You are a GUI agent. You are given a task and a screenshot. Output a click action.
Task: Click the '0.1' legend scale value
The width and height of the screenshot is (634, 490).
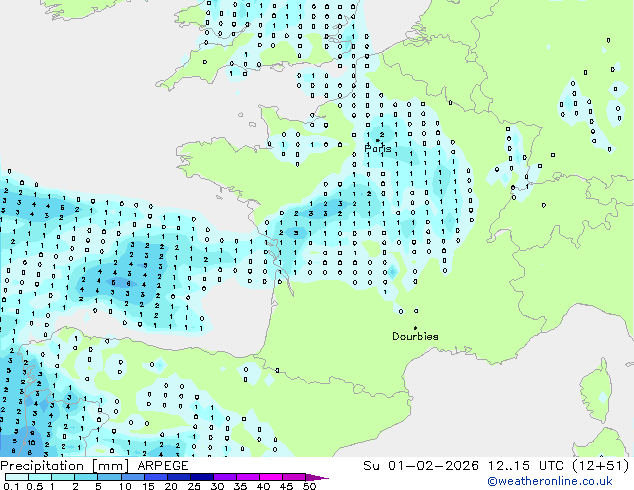point(11,486)
